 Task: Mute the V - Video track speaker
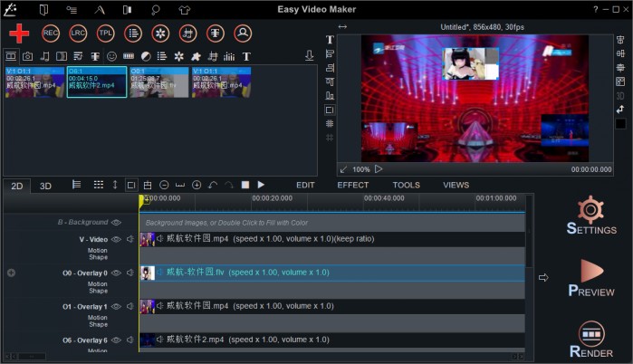(x=130, y=239)
